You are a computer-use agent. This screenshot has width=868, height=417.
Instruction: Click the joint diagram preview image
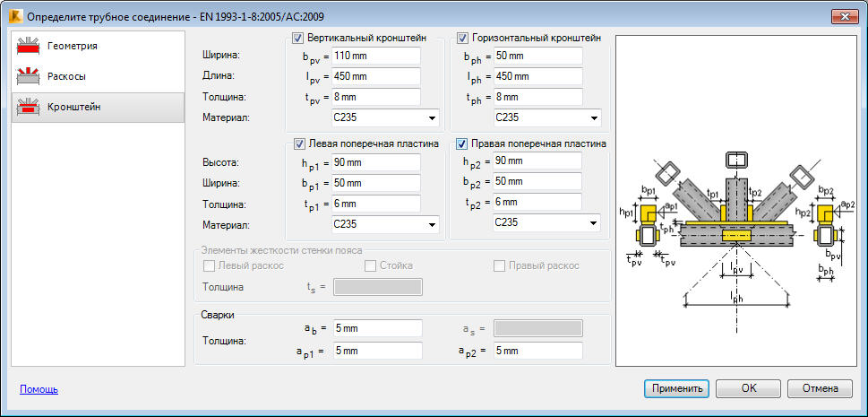[x=735, y=201]
